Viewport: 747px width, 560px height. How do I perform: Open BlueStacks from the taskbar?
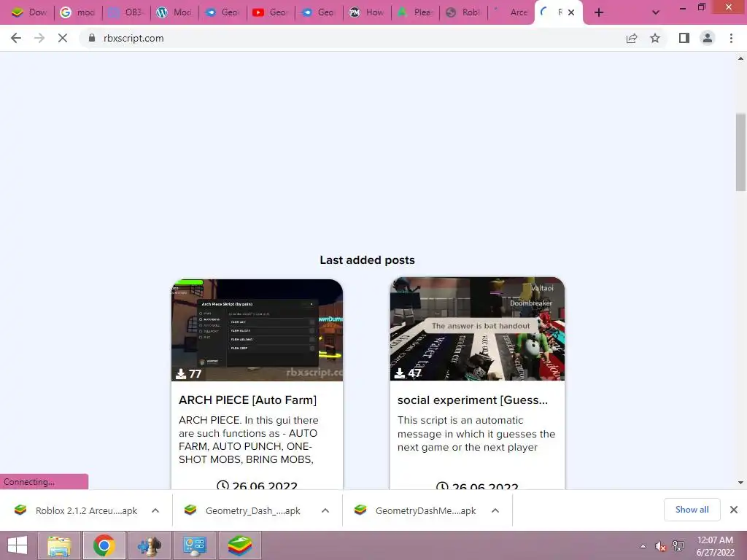pyautogui.click(x=239, y=545)
